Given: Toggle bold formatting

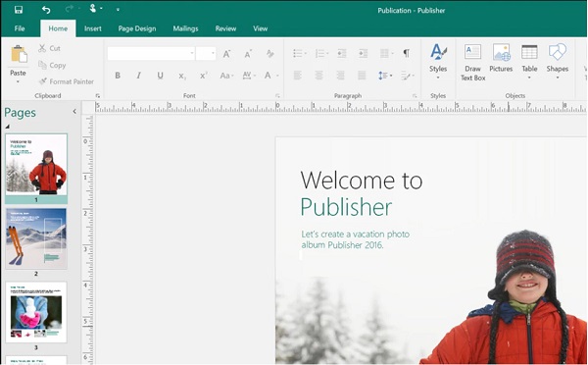Looking at the screenshot, I should pyautogui.click(x=118, y=76).
